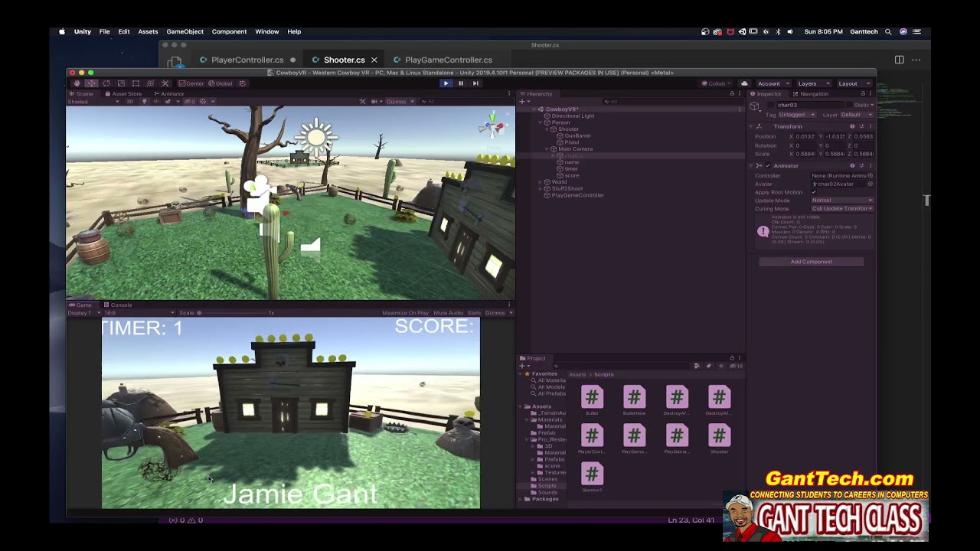This screenshot has width=980, height=551.
Task: Open the Assets menu
Action: point(148,31)
